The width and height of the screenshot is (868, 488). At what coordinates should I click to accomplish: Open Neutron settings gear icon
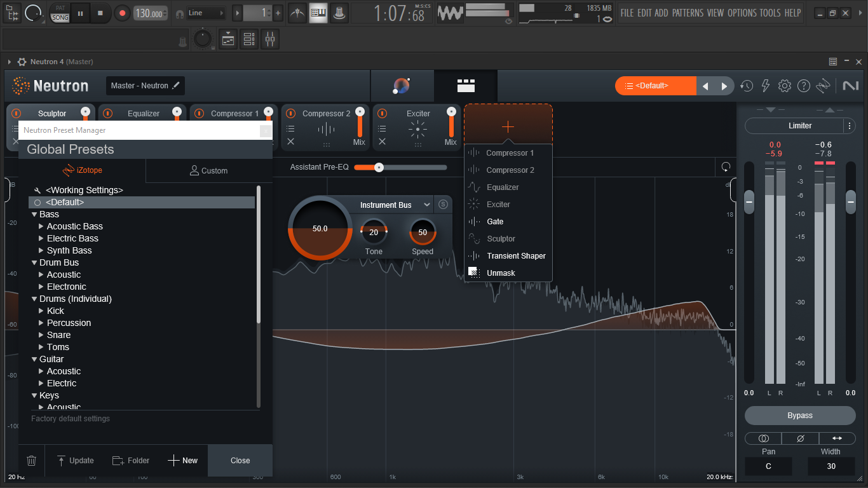785,86
